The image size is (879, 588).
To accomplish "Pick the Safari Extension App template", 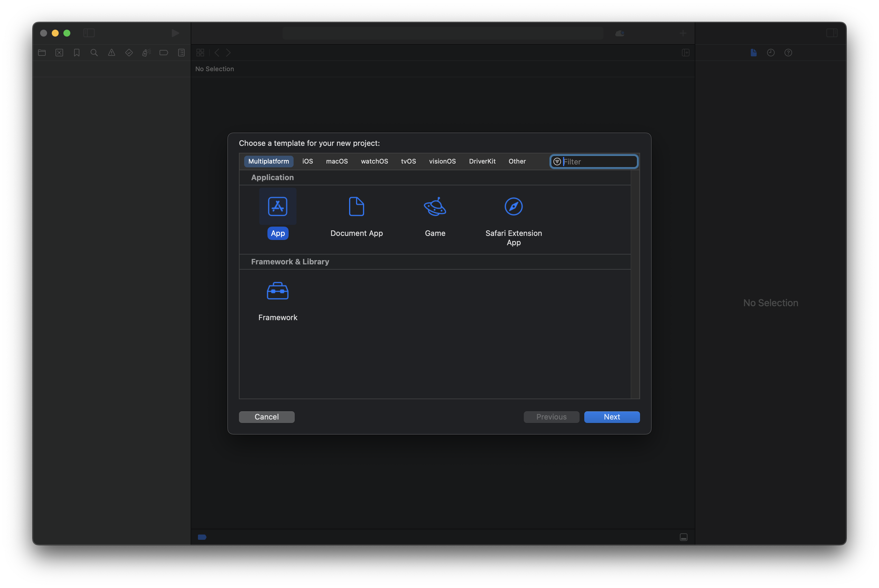I will coord(513,206).
